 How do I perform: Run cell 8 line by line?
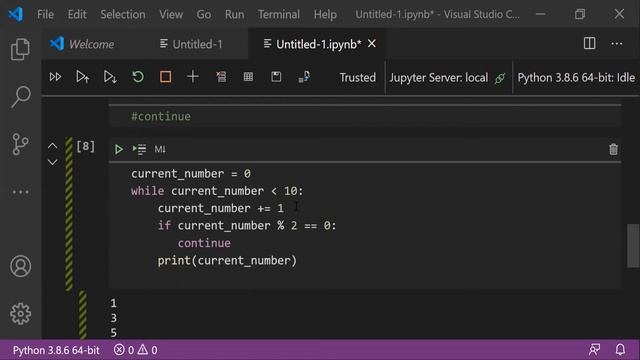tap(139, 149)
